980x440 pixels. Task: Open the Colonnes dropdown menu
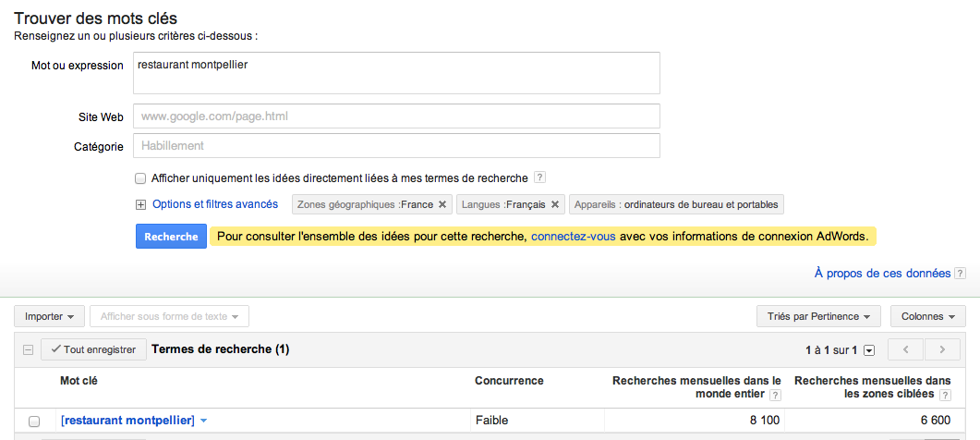pos(927,316)
